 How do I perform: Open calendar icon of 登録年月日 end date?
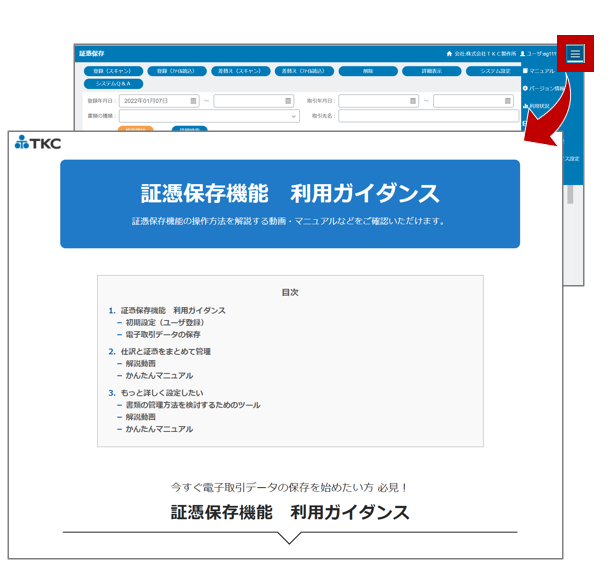point(288,101)
